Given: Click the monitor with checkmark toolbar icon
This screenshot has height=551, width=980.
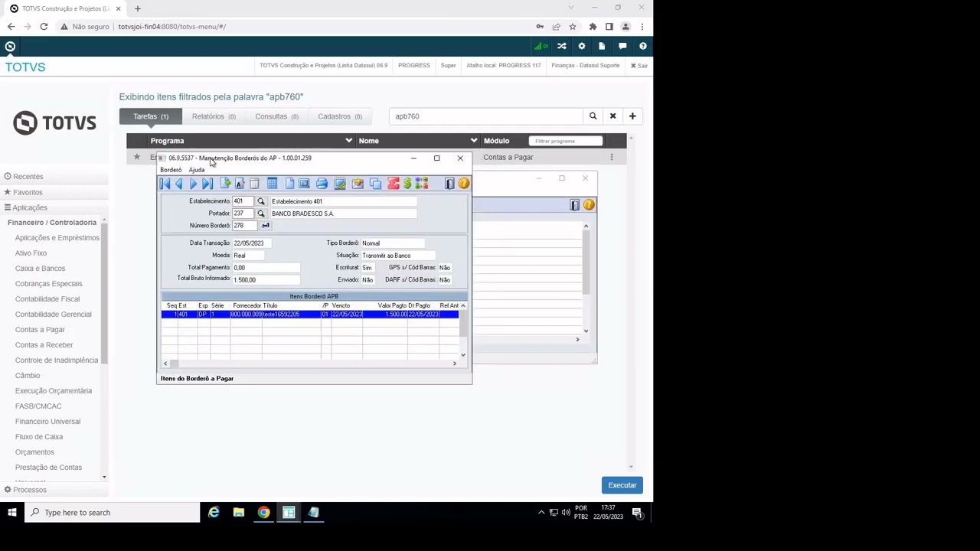Looking at the screenshot, I should click(340, 184).
